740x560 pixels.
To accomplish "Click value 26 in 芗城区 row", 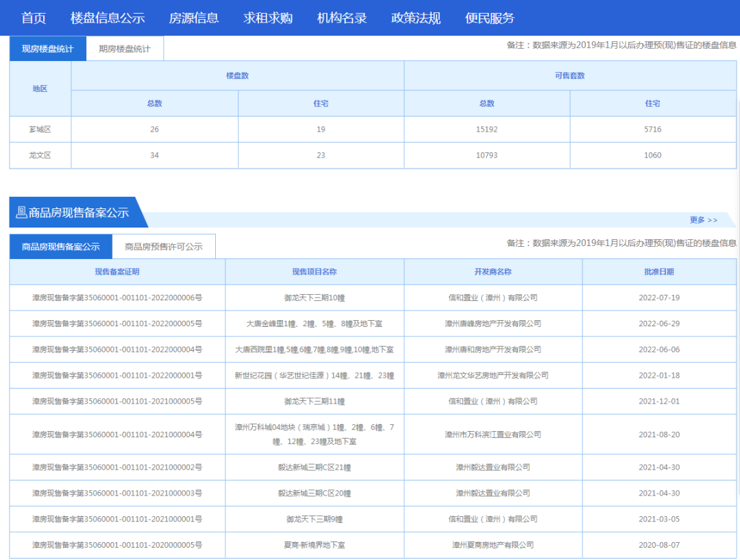I will tap(154, 130).
